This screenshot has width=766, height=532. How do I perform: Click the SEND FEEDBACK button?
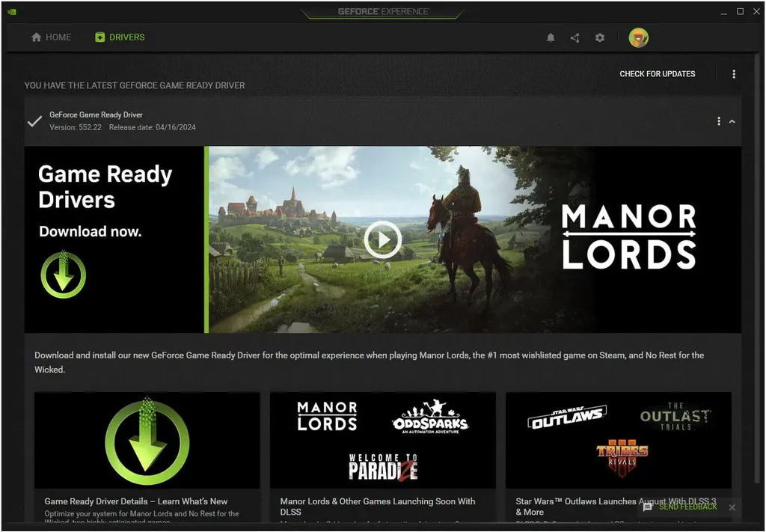point(688,507)
